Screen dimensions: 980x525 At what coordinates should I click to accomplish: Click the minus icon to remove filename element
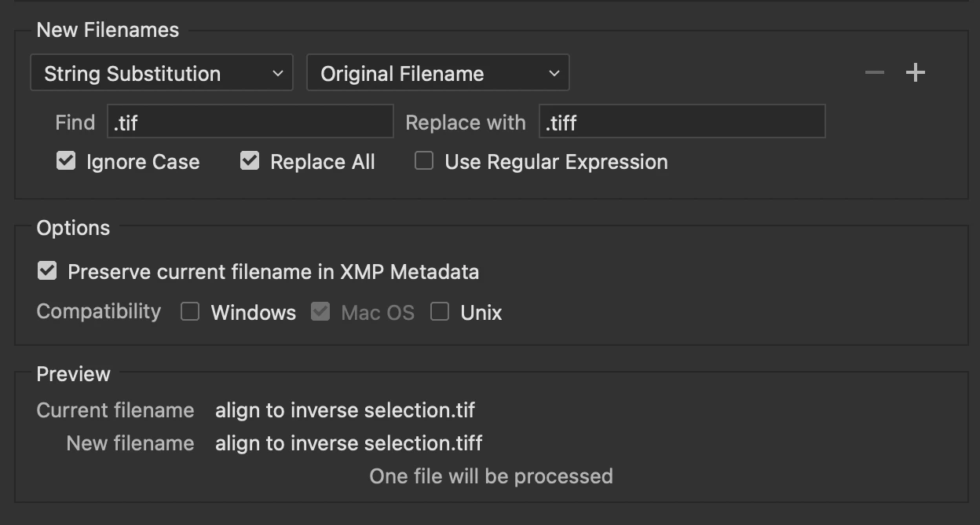point(874,73)
